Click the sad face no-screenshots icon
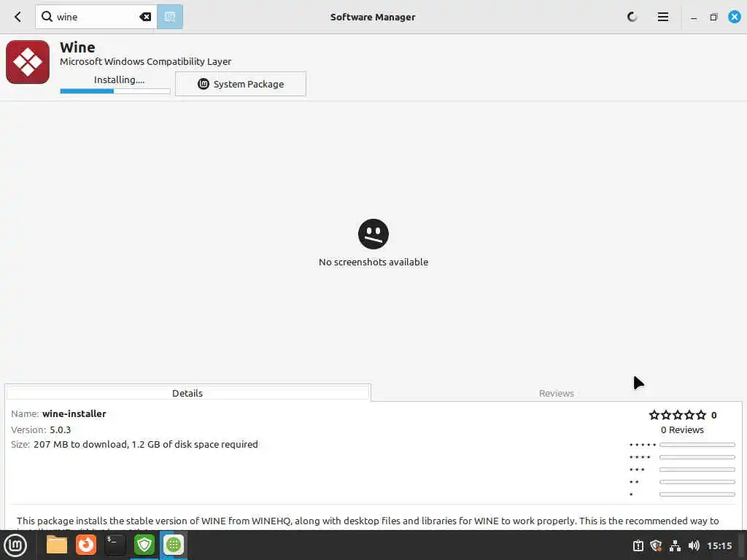 click(x=373, y=234)
